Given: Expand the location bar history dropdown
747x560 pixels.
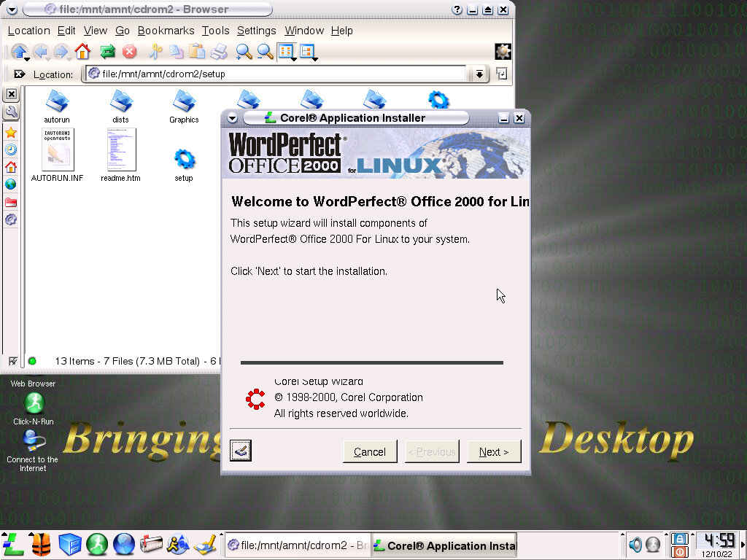Looking at the screenshot, I should click(479, 74).
